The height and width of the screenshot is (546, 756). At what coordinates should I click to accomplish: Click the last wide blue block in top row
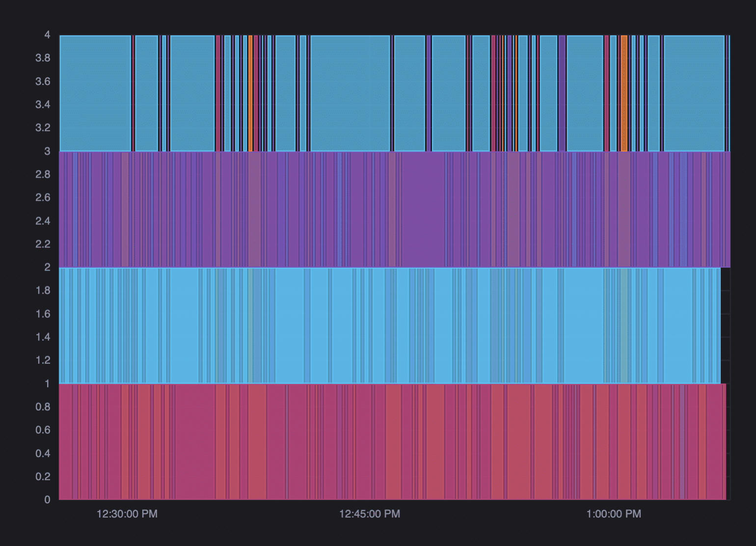[x=694, y=93]
